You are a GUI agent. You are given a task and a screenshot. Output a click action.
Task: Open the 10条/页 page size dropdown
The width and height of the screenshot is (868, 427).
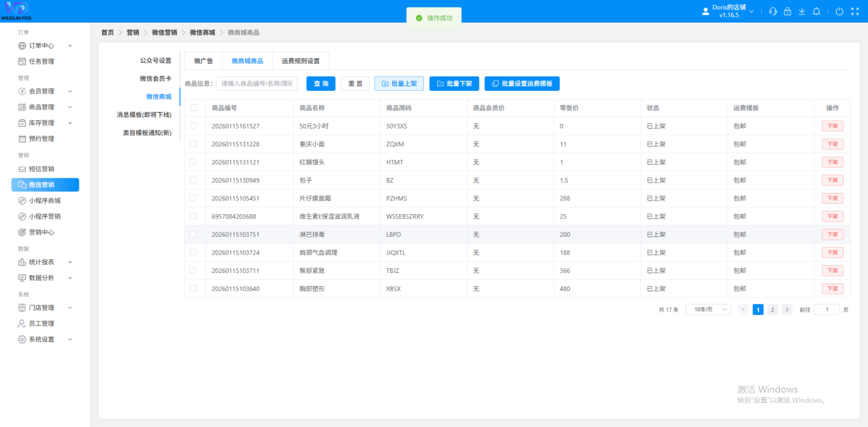pos(708,309)
